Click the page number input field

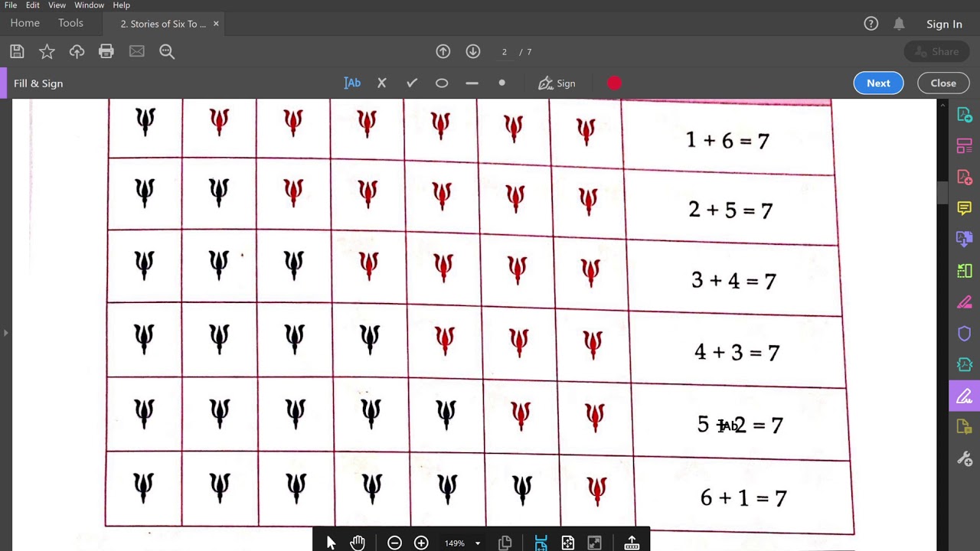(504, 51)
